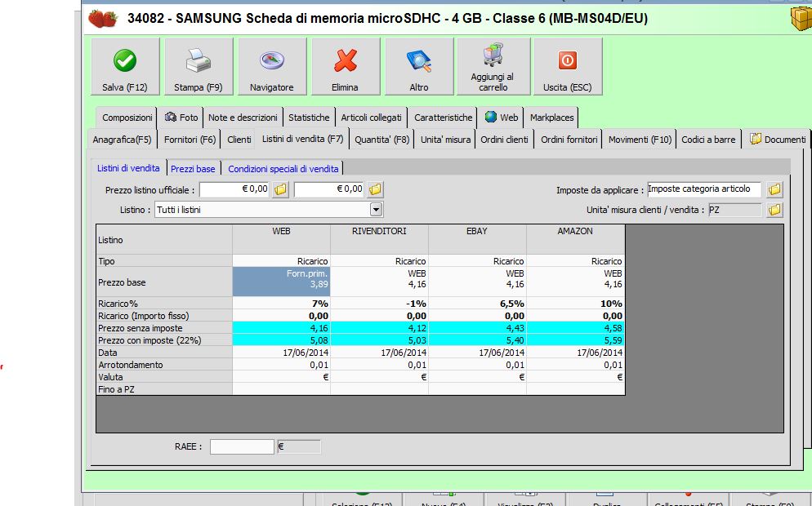This screenshot has height=506, width=812.
Task: Open the Ordini clienti tab
Action: click(x=504, y=140)
